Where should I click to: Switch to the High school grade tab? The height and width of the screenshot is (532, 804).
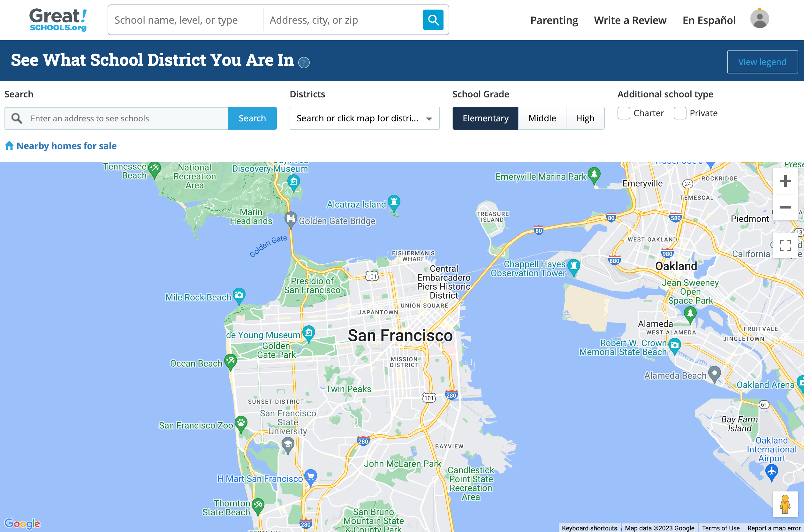585,118
